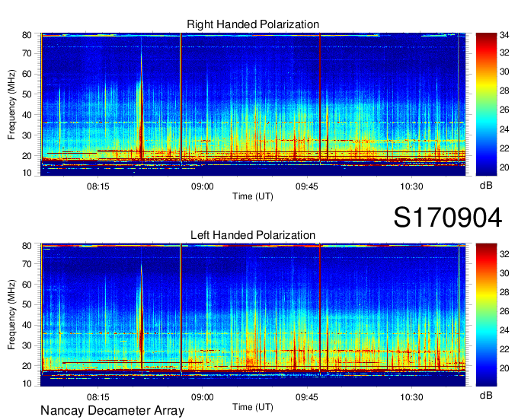Click the 26 dB label on the Left Handed colorbar
This screenshot has height=420, width=518.
[x=504, y=311]
